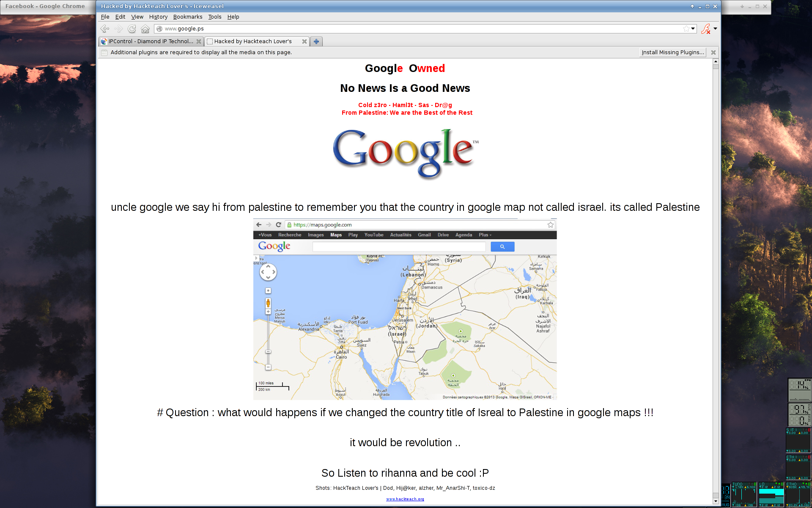Click the scrollbar down arrow
812x508 pixels.
pos(716,501)
